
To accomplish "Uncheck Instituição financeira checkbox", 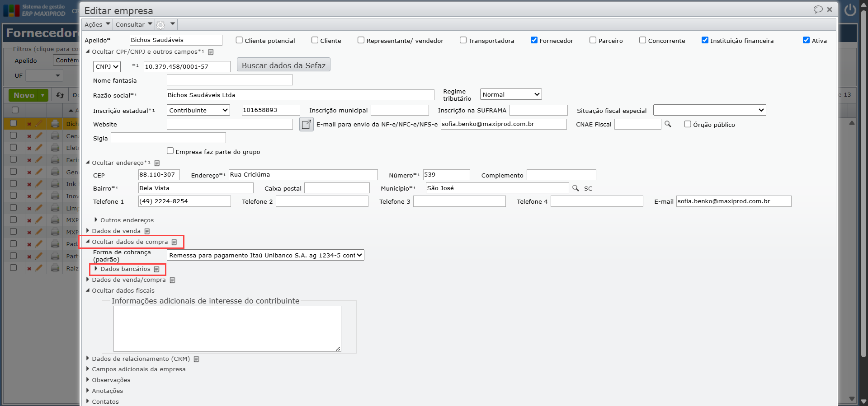I will [x=704, y=40].
